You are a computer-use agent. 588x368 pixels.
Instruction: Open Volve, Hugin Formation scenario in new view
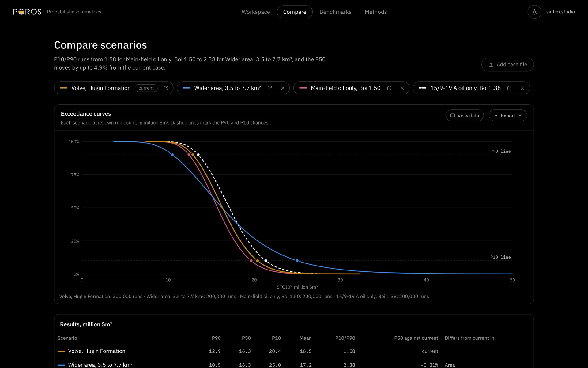point(166,88)
